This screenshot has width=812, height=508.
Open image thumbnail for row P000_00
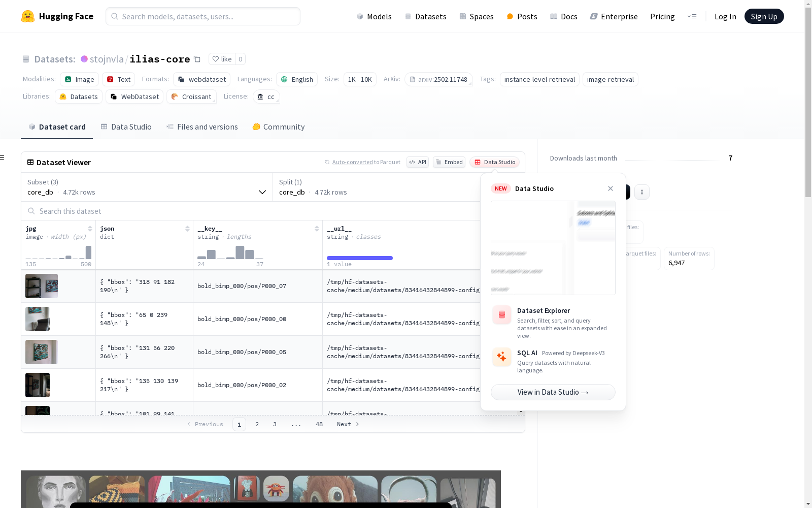(x=38, y=319)
